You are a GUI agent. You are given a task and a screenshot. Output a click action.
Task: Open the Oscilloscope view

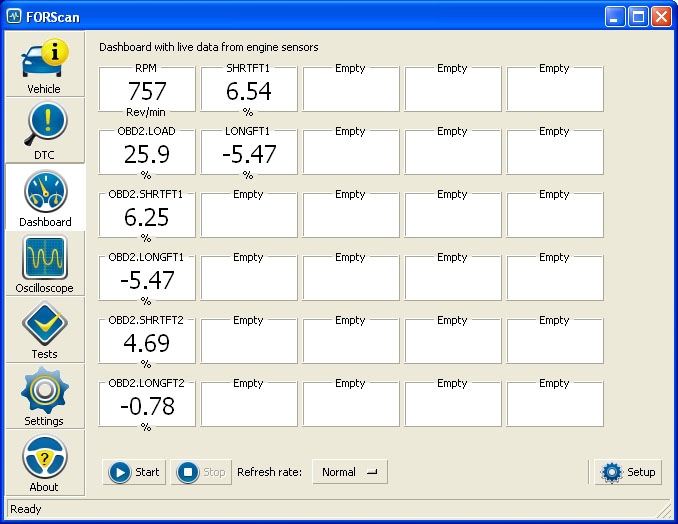(43, 264)
